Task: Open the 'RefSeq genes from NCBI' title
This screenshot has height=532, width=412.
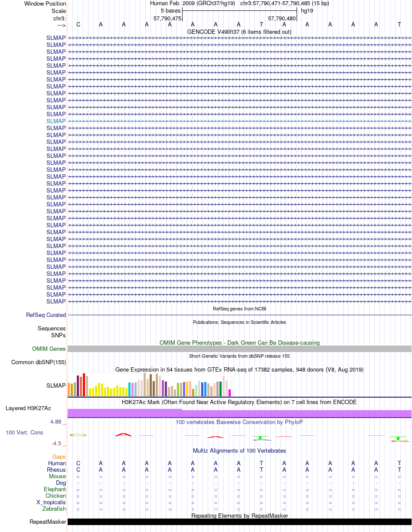Action: [x=239, y=309]
